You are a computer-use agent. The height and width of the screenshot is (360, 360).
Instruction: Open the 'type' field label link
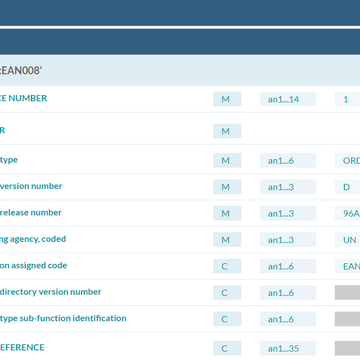[x=9, y=160]
